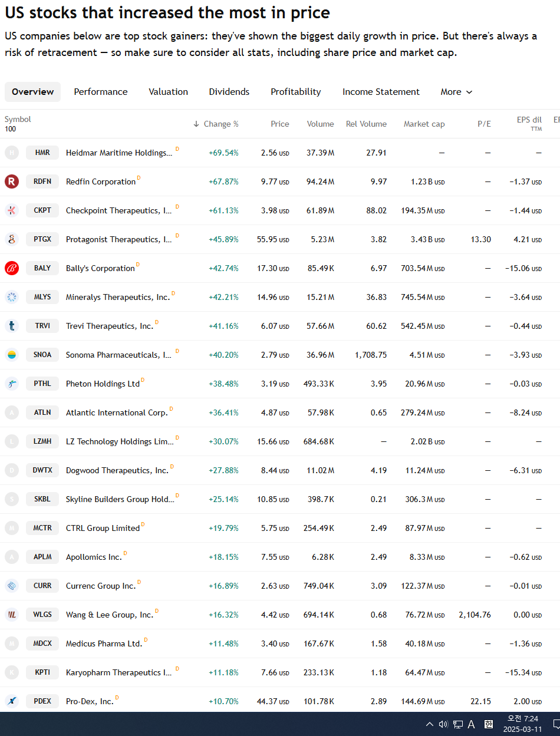This screenshot has width=560, height=736.
Task: Open the notification center icon
Action: click(555, 724)
